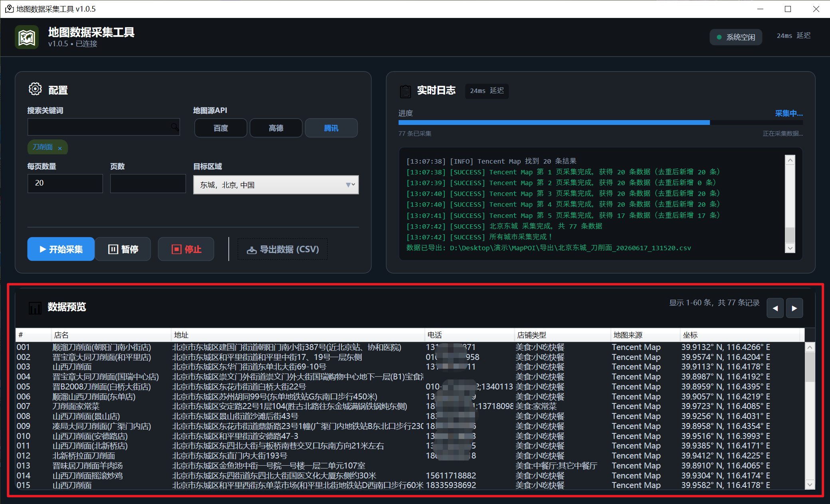The image size is (830, 504).
Task: Click data table scrollbar down arrow
Action: pyautogui.click(x=810, y=485)
